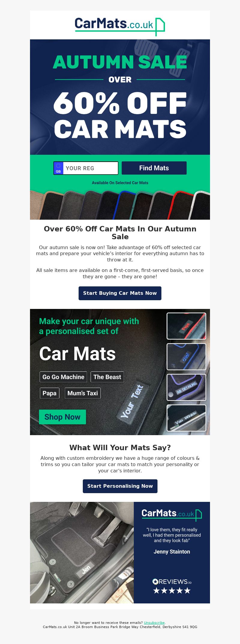Select the Mum's Taxi text tag
Screen dimensions: 240x644
pyautogui.click(x=83, y=393)
